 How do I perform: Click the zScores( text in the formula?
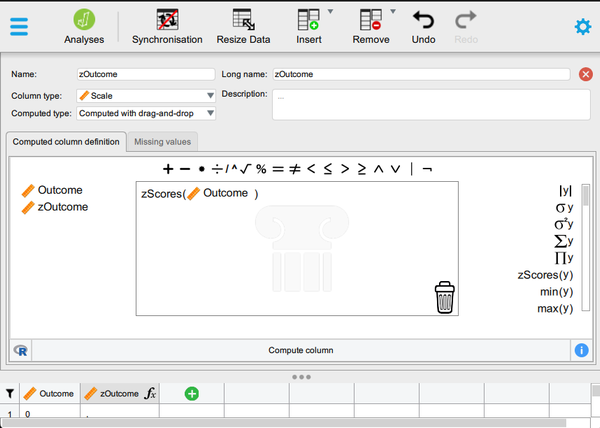[163, 194]
